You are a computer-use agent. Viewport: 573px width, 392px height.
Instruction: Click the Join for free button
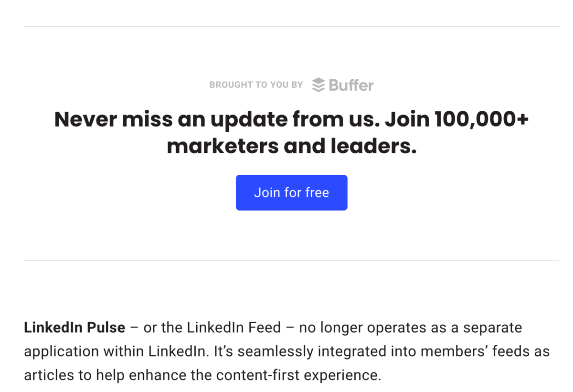click(291, 192)
